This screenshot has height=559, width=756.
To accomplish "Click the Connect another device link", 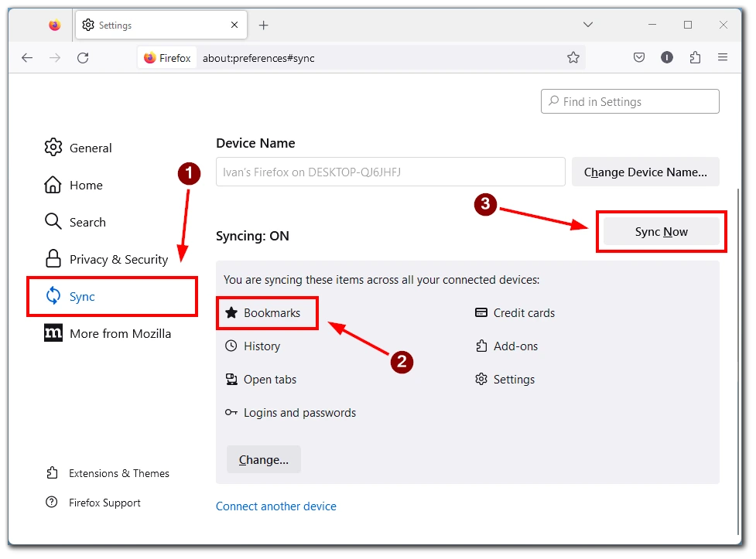I will pos(275,506).
